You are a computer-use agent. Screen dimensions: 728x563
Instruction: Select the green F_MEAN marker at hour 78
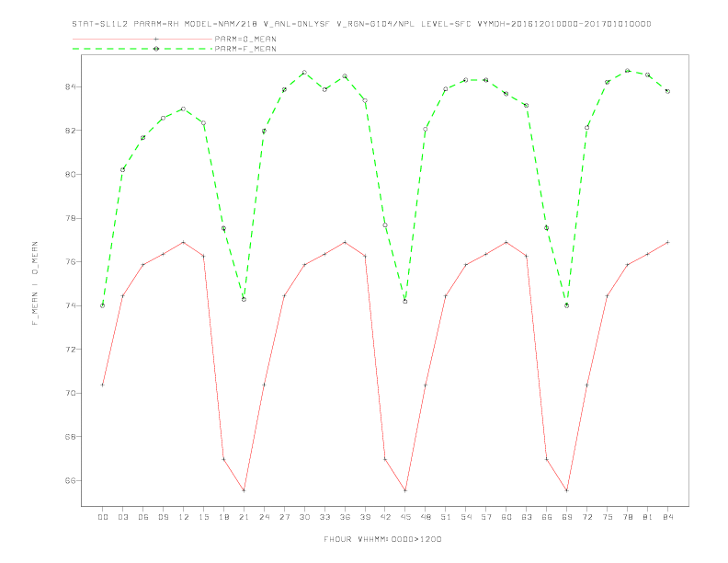pos(627,71)
